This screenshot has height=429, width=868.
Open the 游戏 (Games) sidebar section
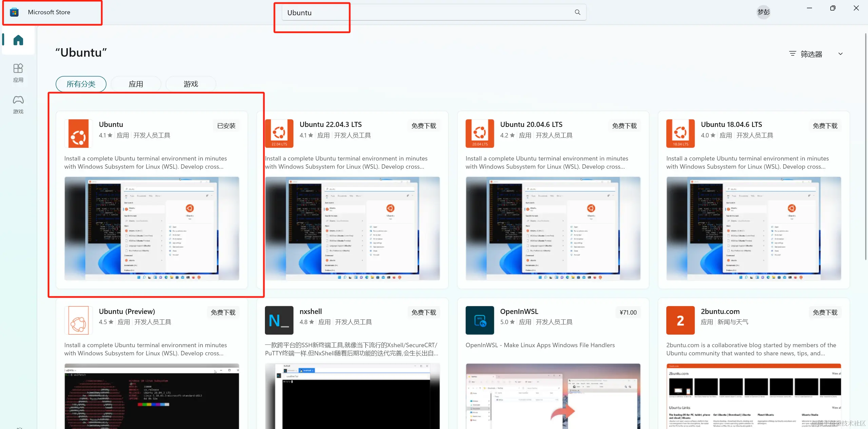point(18,104)
